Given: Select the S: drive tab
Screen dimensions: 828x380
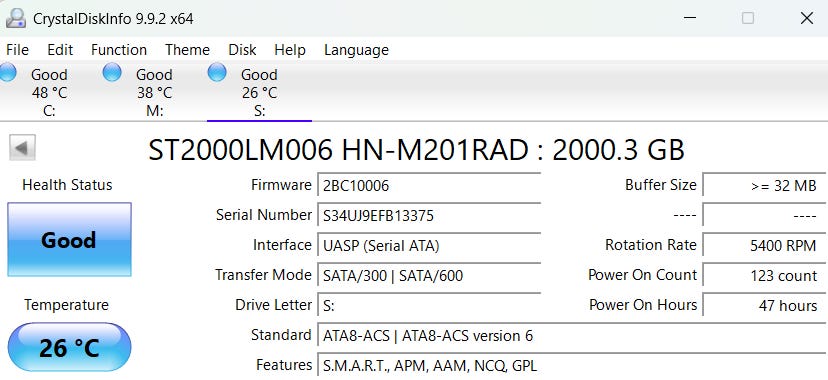Looking at the screenshot, I should coord(259,92).
